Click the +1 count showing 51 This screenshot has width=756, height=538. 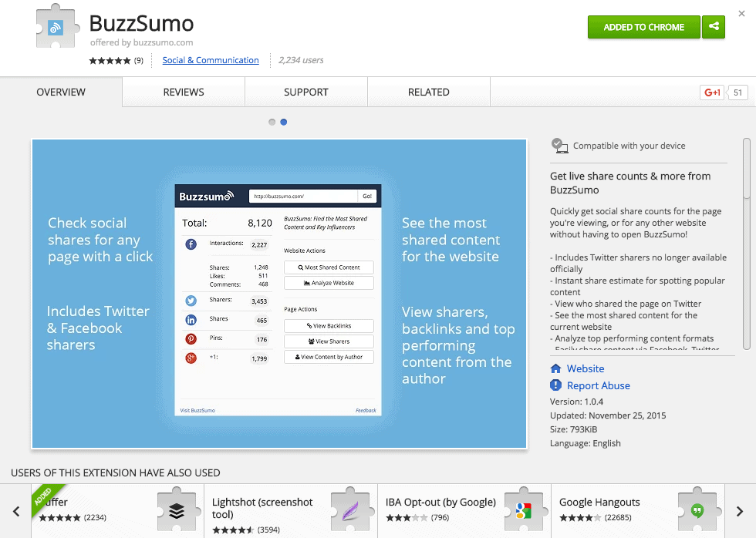click(x=737, y=92)
